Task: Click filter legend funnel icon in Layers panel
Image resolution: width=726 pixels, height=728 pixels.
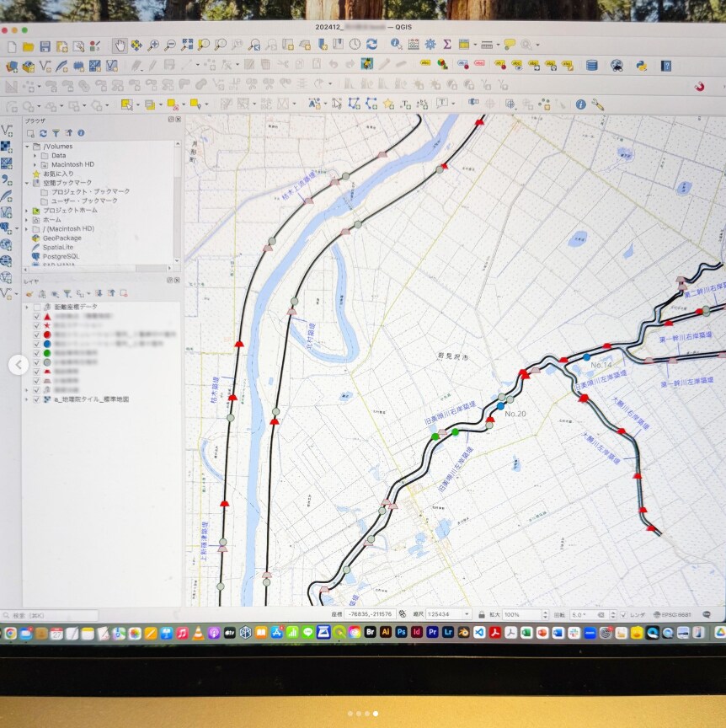Action: coord(67,294)
